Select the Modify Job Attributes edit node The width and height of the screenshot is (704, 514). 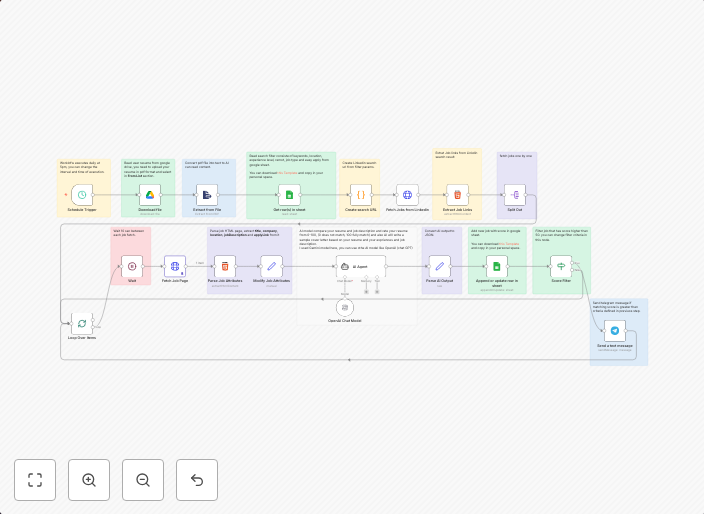click(x=271, y=266)
